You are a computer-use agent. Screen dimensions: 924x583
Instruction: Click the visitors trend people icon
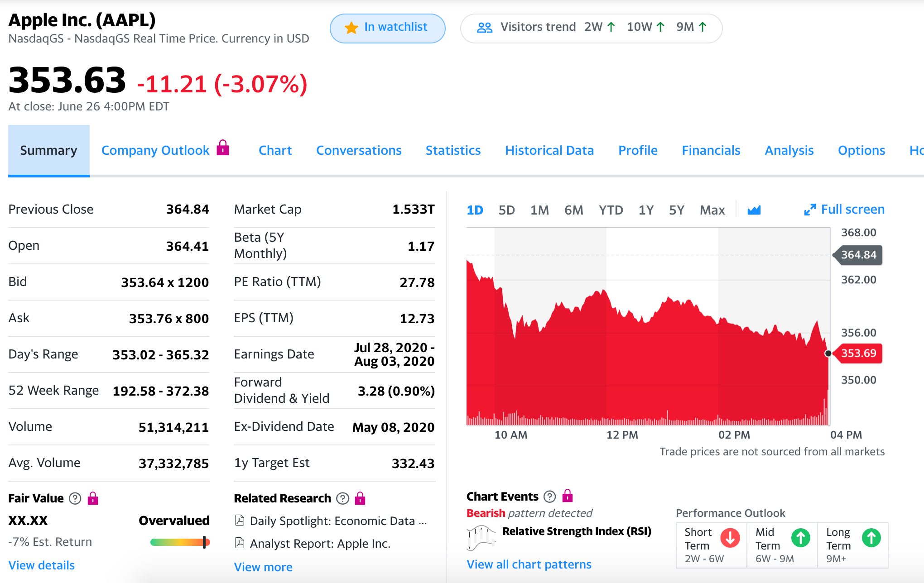point(485,28)
